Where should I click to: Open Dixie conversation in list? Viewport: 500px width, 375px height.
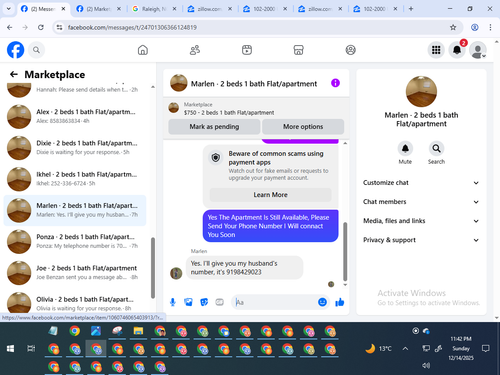coord(75,147)
